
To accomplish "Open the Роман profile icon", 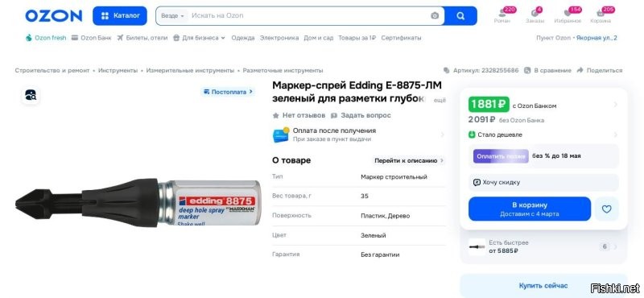I will tap(503, 15).
